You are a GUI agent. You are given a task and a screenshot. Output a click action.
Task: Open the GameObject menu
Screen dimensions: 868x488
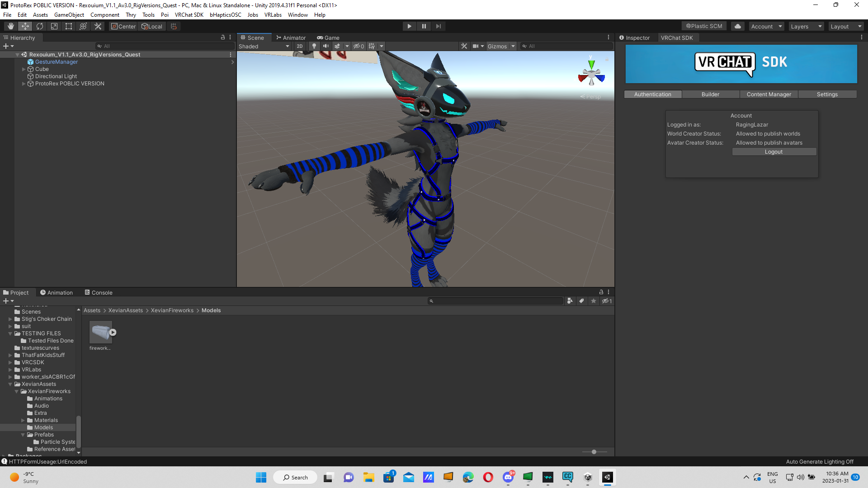tap(69, 14)
